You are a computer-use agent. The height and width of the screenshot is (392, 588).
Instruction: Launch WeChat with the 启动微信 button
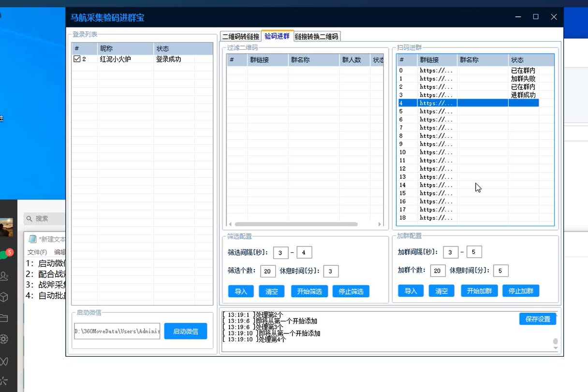185,331
